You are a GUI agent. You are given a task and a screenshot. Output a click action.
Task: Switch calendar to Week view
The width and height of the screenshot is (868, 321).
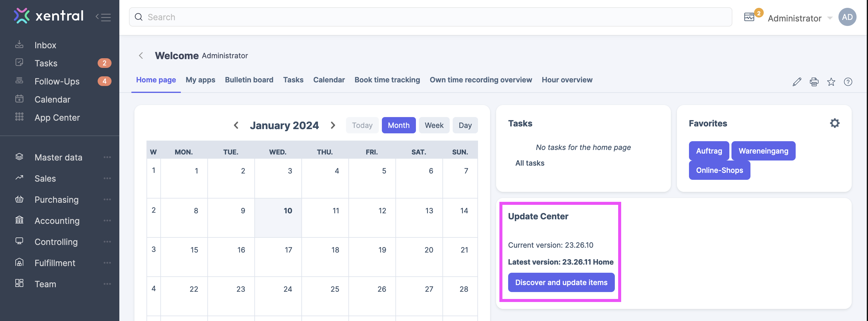tap(434, 125)
